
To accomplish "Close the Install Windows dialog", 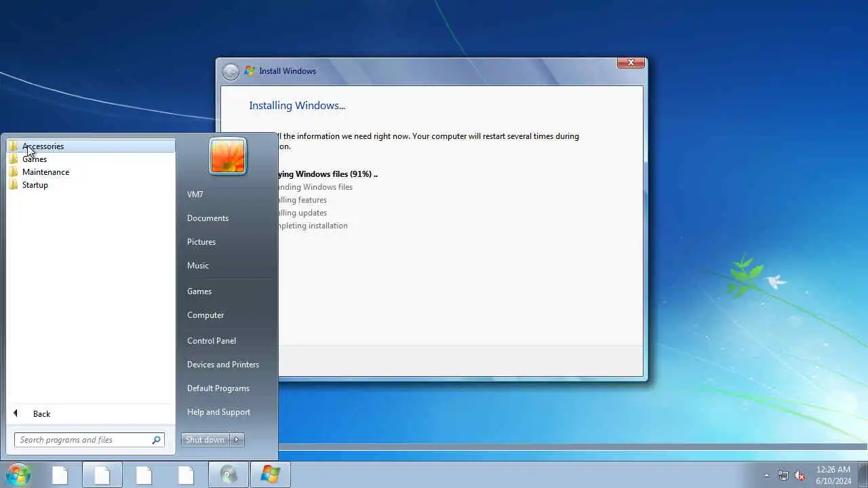I will click(x=631, y=62).
